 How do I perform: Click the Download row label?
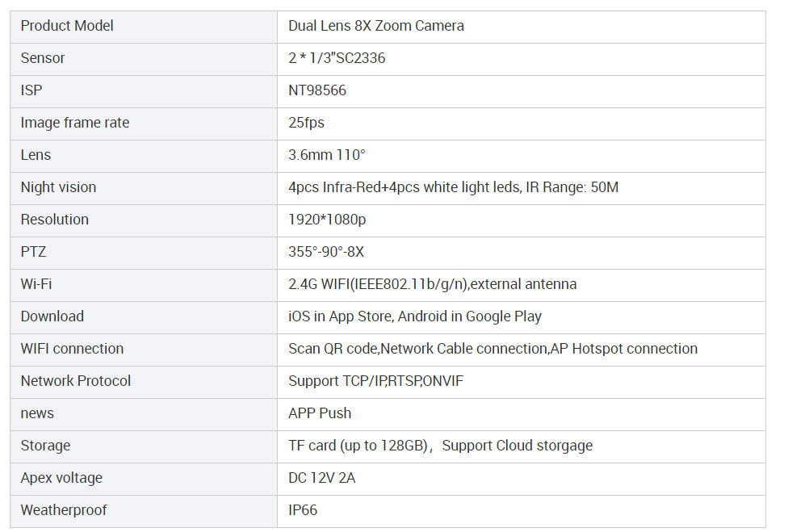coord(52,316)
